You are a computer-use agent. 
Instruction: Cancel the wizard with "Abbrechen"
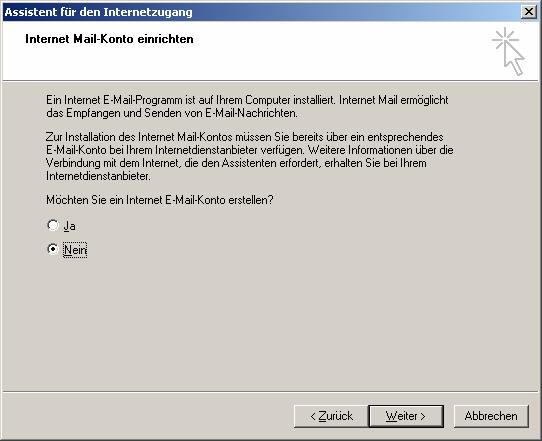pyautogui.click(x=491, y=416)
